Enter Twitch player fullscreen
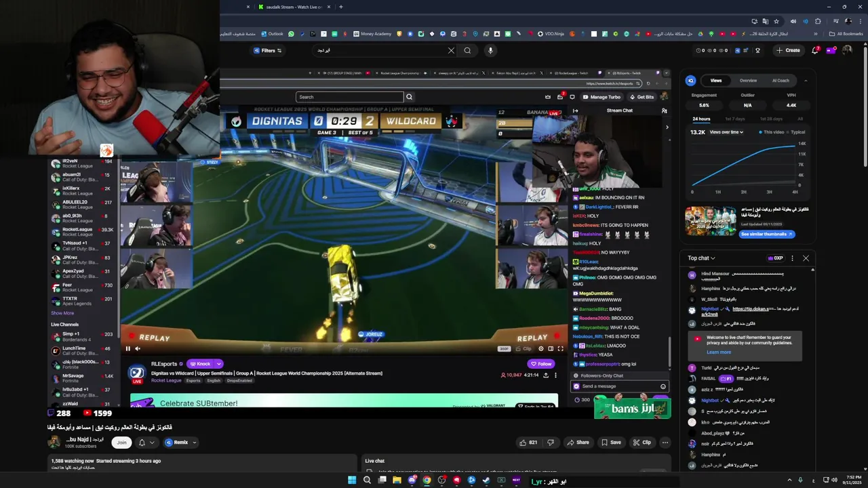This screenshot has height=488, width=868. pyautogui.click(x=560, y=349)
